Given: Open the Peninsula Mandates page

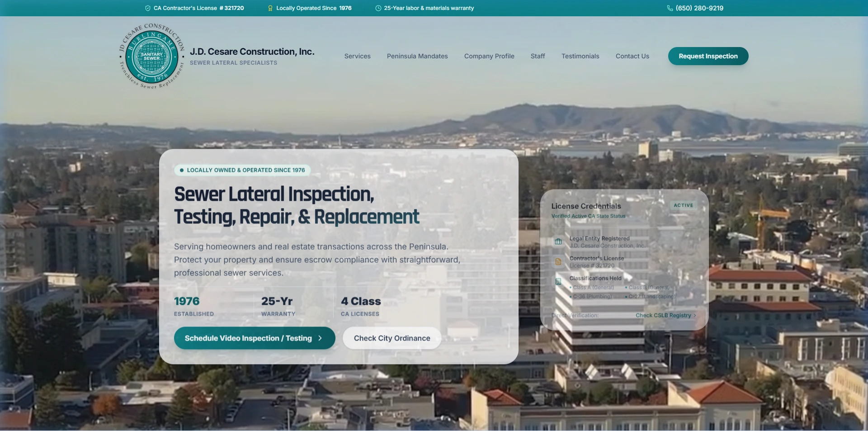Looking at the screenshot, I should click(417, 56).
